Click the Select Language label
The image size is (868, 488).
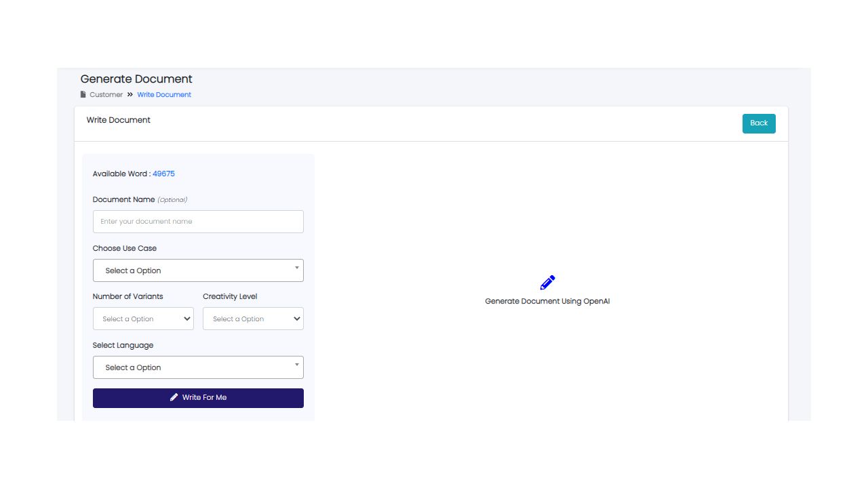click(123, 345)
